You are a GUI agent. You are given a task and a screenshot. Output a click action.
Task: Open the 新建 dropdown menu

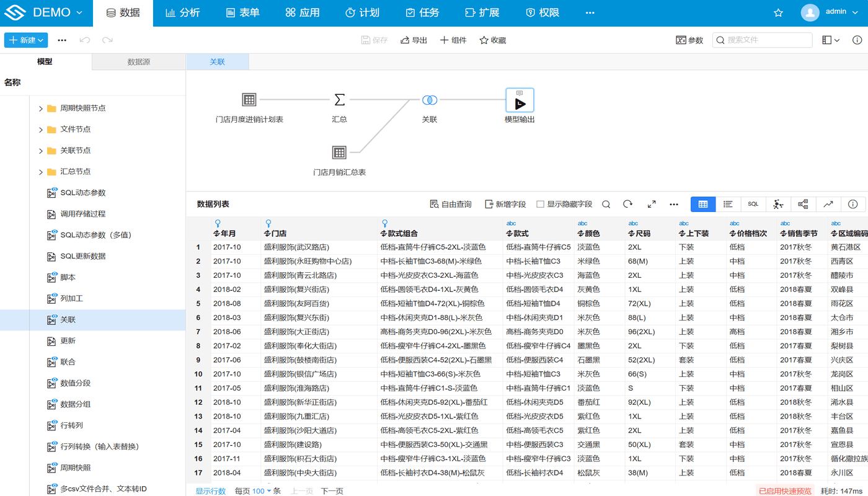(25, 40)
